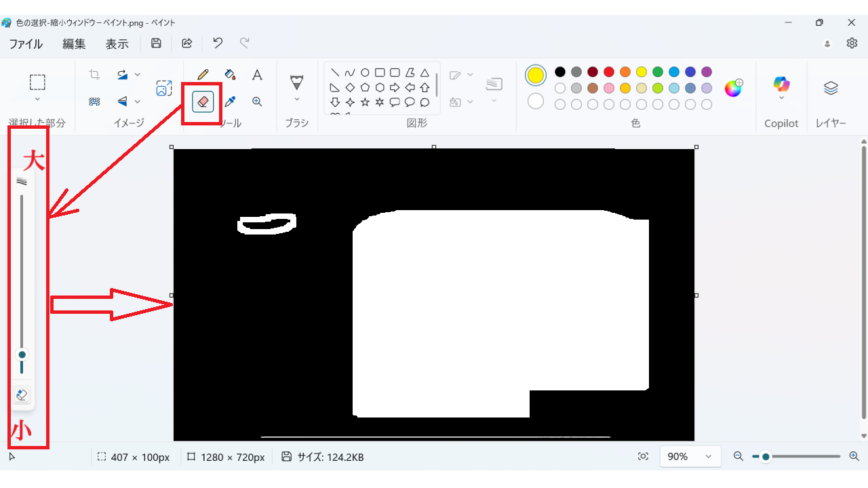Viewport: 868px width, 488px height.
Task: Expand the selection tool dropdown arrow
Action: pos(37,100)
